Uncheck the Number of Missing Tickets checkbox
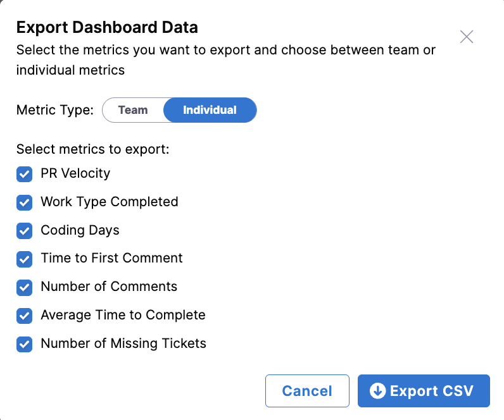This screenshot has height=420, width=504. 25,344
